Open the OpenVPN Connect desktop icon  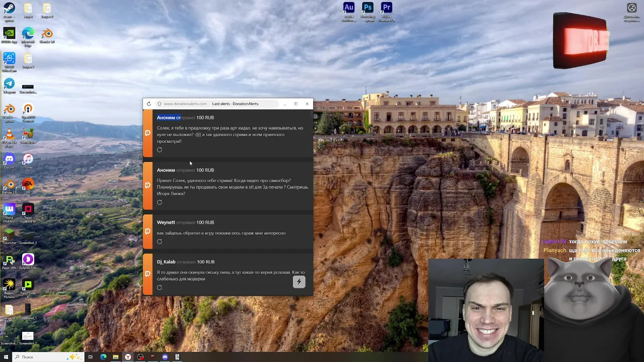click(28, 113)
